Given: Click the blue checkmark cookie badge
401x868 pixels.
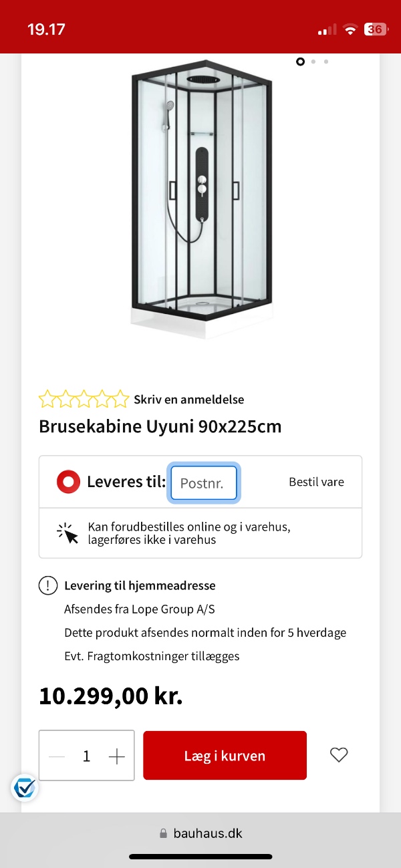Looking at the screenshot, I should pos(24,788).
